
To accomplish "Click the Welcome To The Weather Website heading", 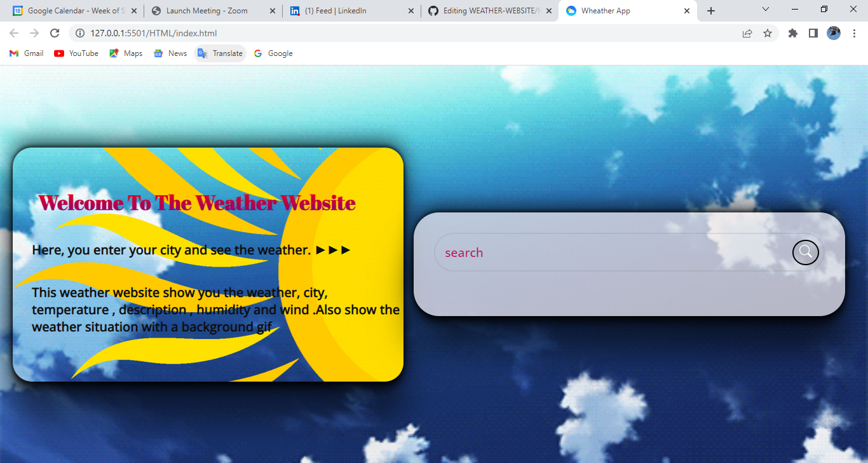I will [196, 203].
